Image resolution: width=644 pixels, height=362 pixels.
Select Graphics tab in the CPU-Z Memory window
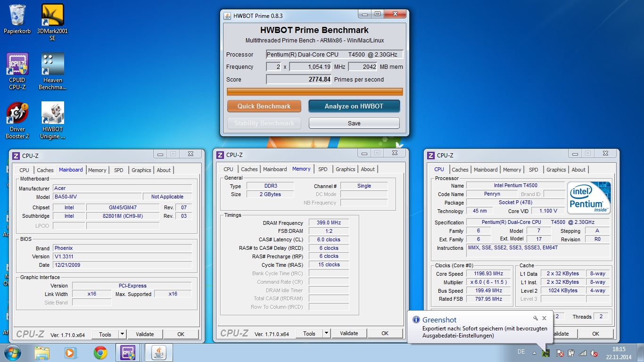tap(346, 169)
